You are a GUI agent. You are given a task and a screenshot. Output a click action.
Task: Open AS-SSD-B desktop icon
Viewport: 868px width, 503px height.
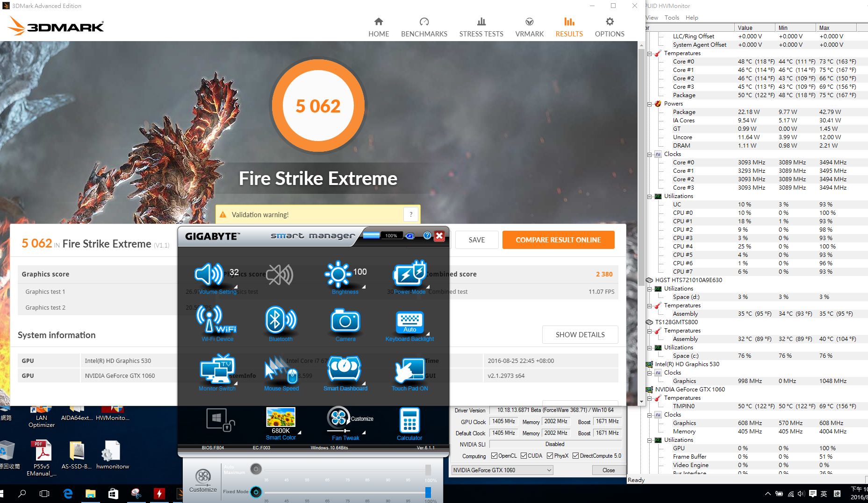77,455
